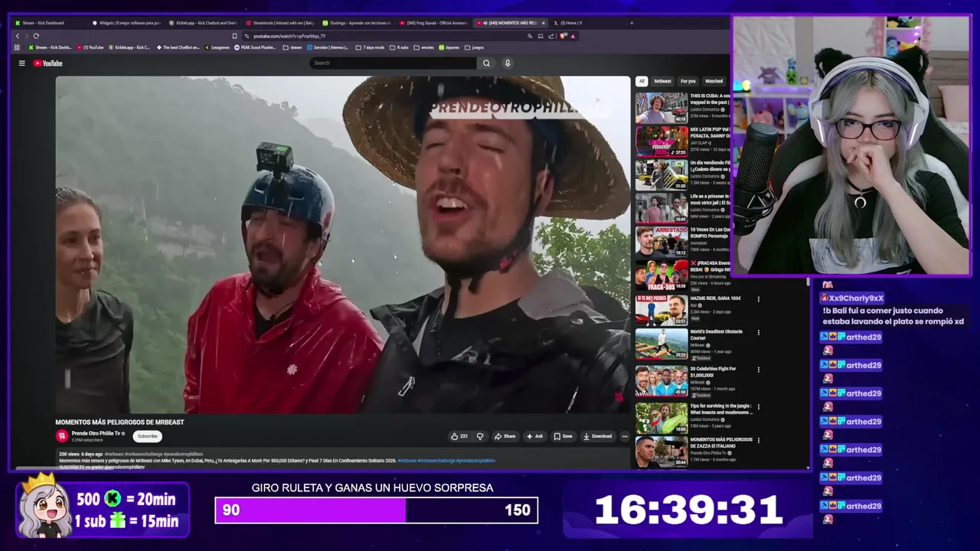Open the Lessgames bookmark

point(217,47)
